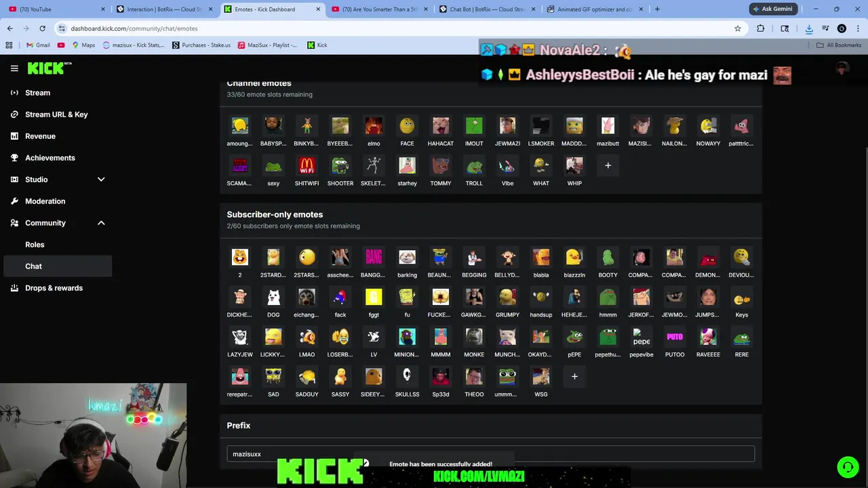This screenshot has height=488, width=868.
Task: Open the user avatar in dashboard header
Action: [x=842, y=68]
